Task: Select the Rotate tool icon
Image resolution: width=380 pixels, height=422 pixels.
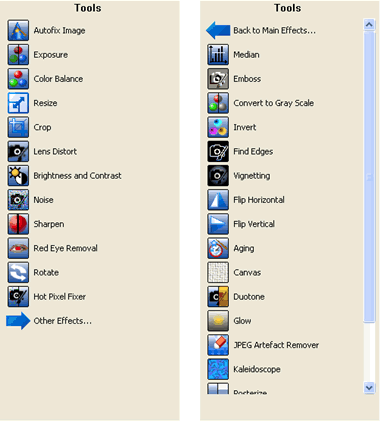Action: click(x=18, y=272)
